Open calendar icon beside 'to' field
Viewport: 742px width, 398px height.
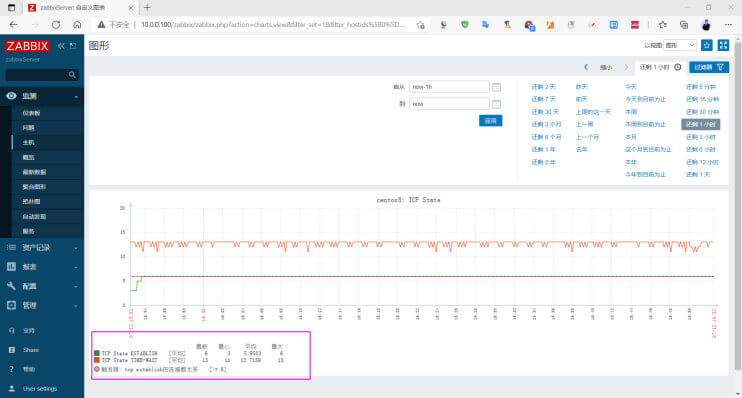(x=496, y=104)
